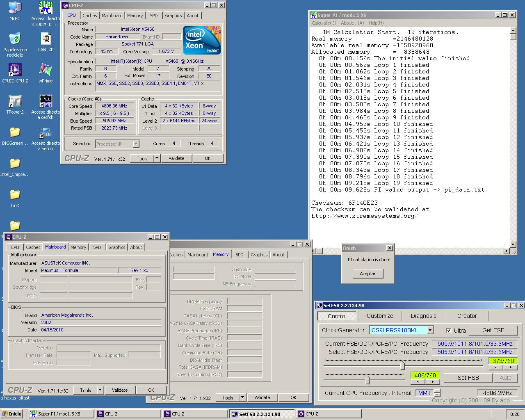Select the Creator tab in SetFSB
525x420 pixels.
467,316
